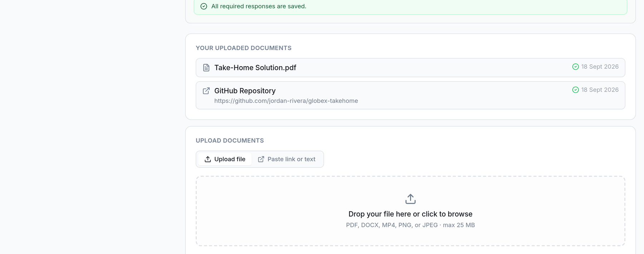Click the success check icon in the saved banner
Image resolution: width=644 pixels, height=254 pixels.
pos(204,6)
